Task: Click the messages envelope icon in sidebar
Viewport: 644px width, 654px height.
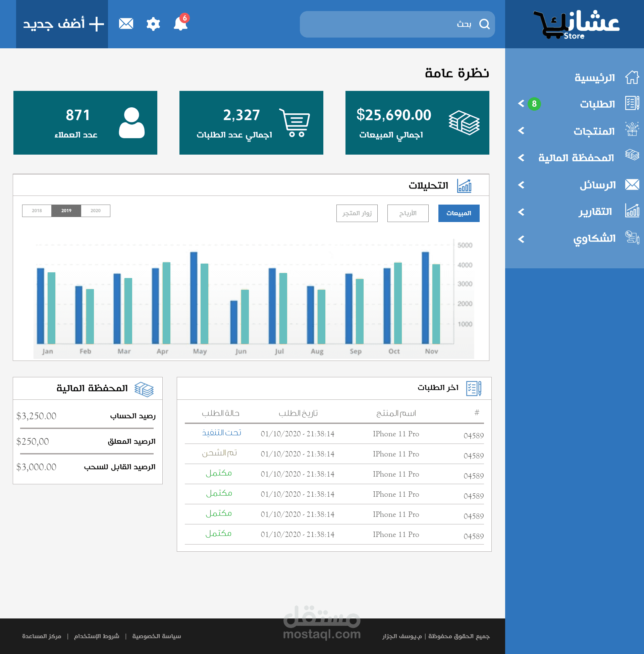Action: click(x=632, y=185)
